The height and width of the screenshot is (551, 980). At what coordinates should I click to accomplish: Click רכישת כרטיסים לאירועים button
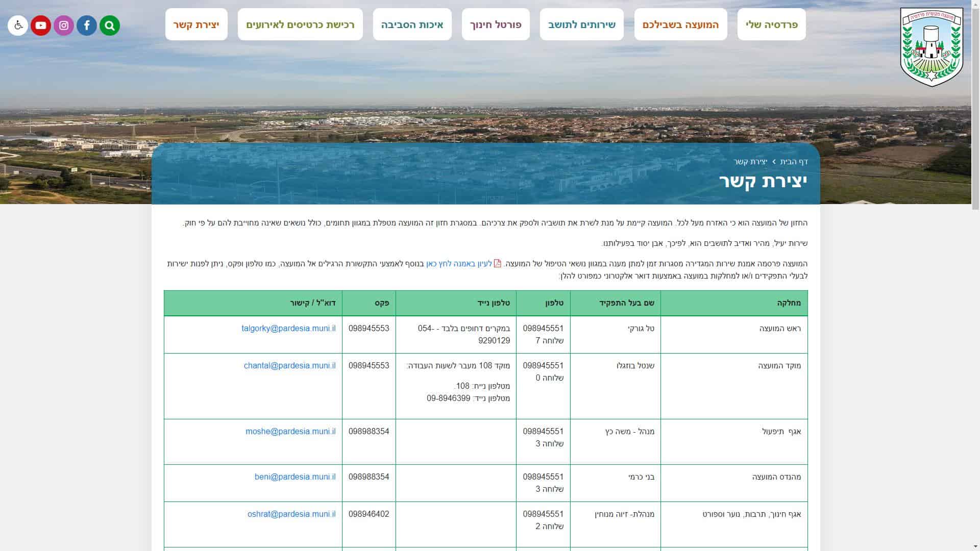pyautogui.click(x=300, y=24)
